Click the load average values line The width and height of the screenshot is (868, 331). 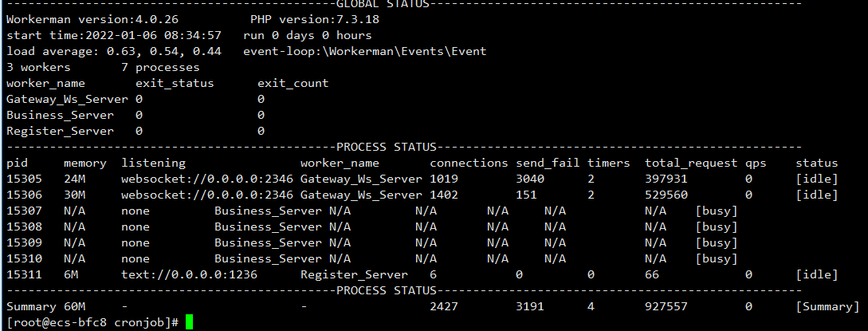coord(114,52)
